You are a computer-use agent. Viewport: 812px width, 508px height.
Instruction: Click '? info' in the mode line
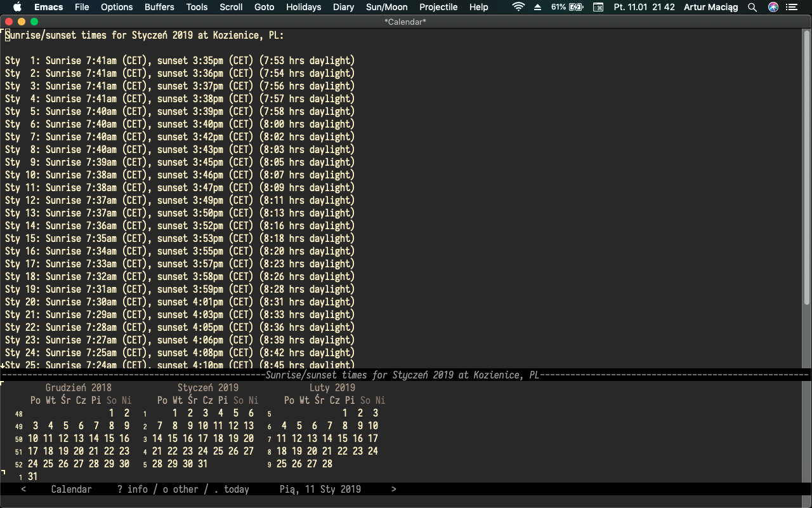pos(132,489)
